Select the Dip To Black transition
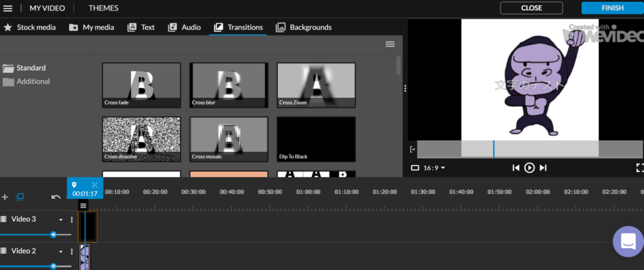The height and width of the screenshot is (270, 644). (316, 139)
